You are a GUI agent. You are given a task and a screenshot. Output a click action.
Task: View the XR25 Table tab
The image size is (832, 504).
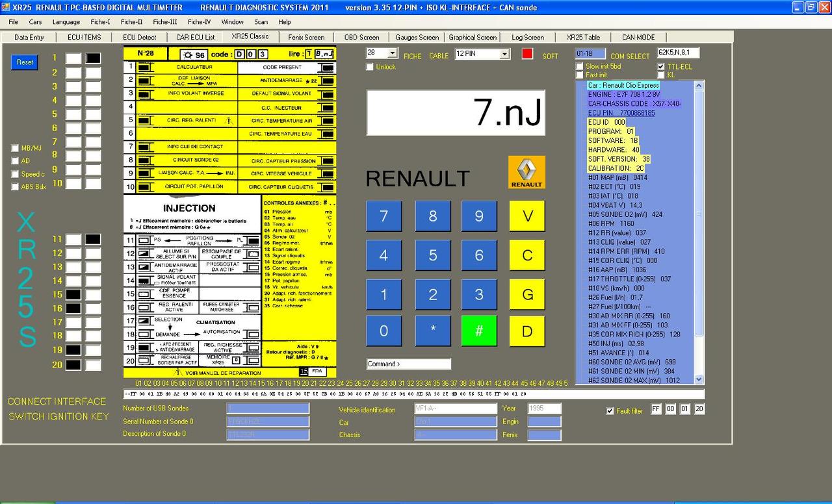[583, 38]
